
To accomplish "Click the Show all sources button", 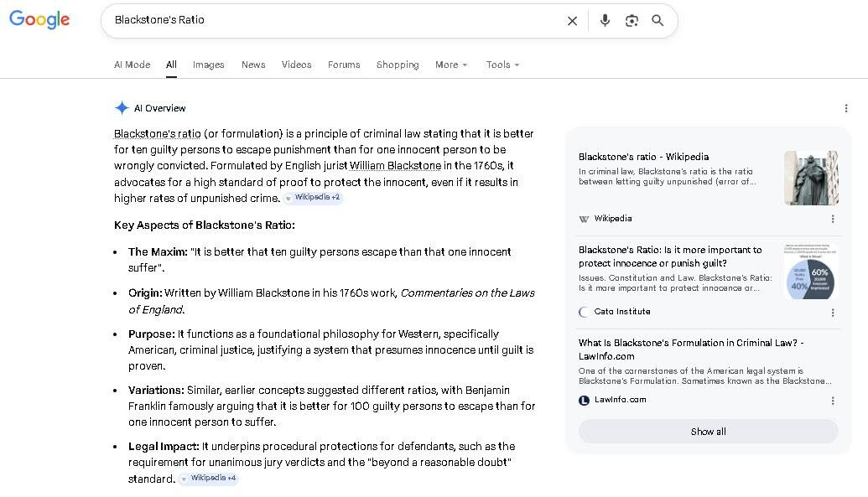I will click(x=708, y=432).
